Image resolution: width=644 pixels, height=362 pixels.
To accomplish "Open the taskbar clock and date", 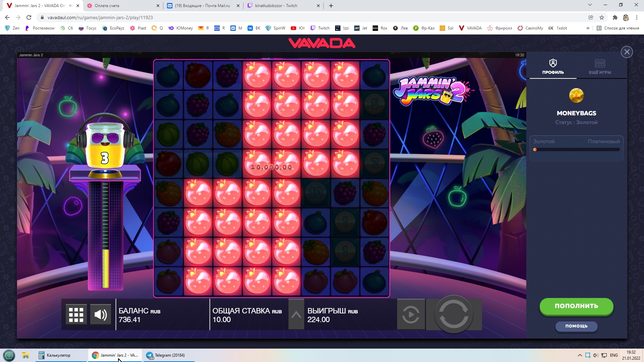I will [631, 355].
